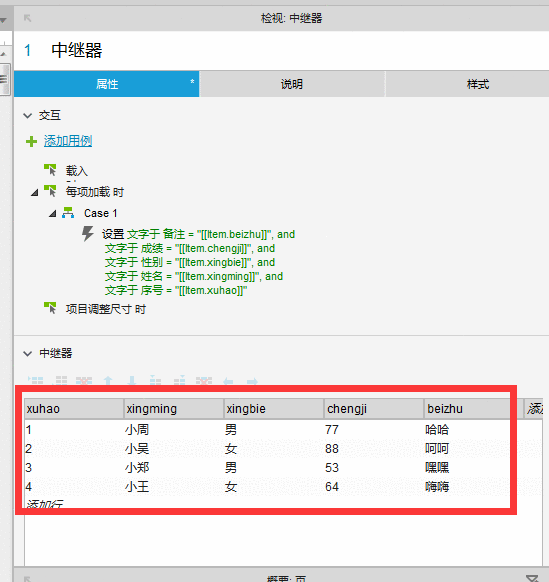Image resolution: width=549 pixels, height=582 pixels.
Task: Click the move row down arrow icon
Action: pyautogui.click(x=131, y=381)
